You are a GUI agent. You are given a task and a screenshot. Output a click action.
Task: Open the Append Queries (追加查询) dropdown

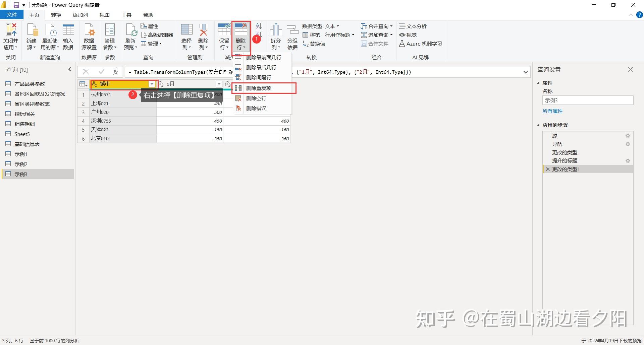[x=377, y=35]
